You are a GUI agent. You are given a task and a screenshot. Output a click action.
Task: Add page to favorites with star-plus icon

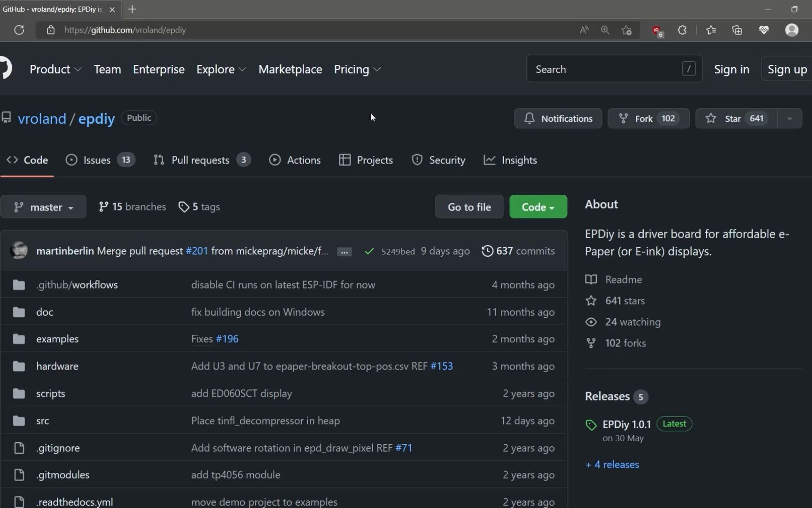[626, 30]
